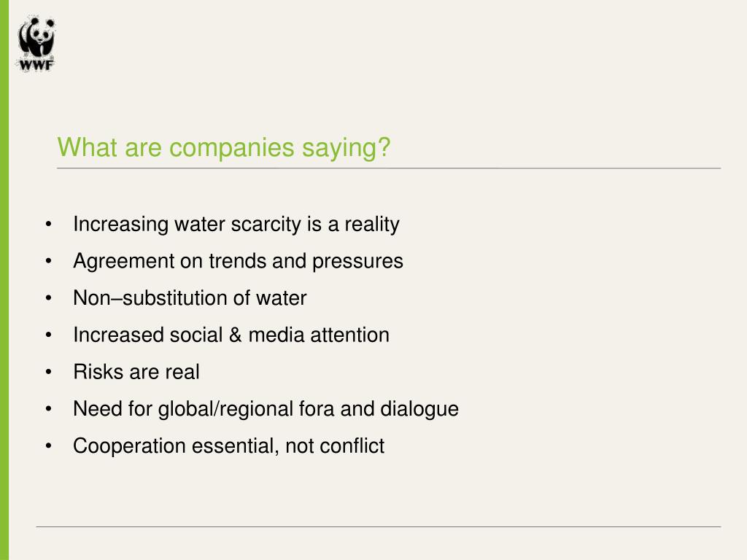Click the 'Non–substitution of water' line
747x560 pixels.
coord(190,298)
